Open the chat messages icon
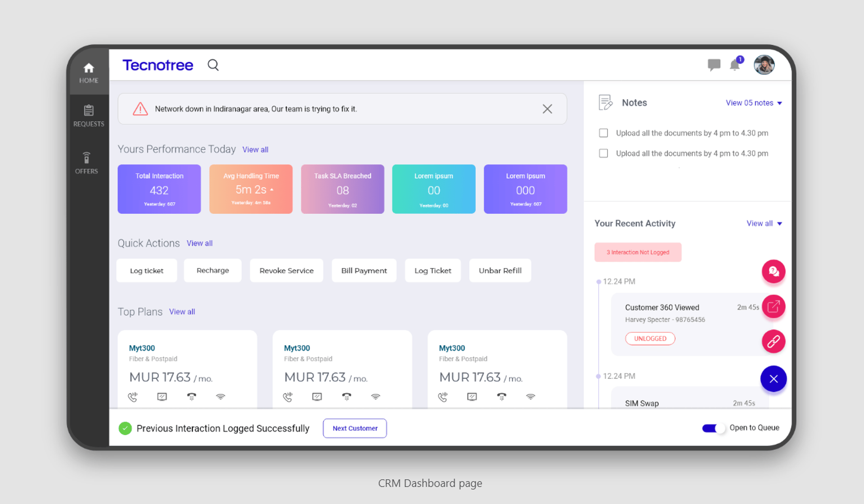The width and height of the screenshot is (864, 504). (714, 65)
